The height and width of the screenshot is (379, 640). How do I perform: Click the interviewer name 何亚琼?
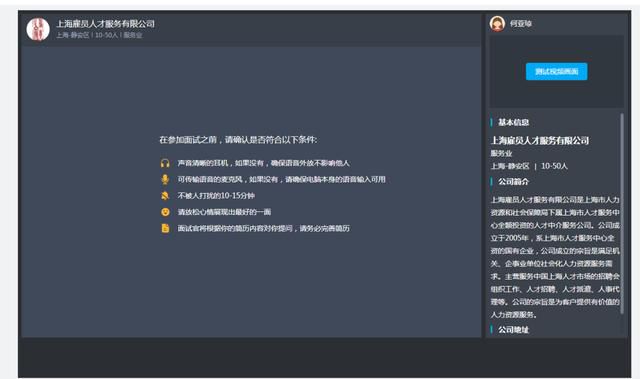coord(520,24)
